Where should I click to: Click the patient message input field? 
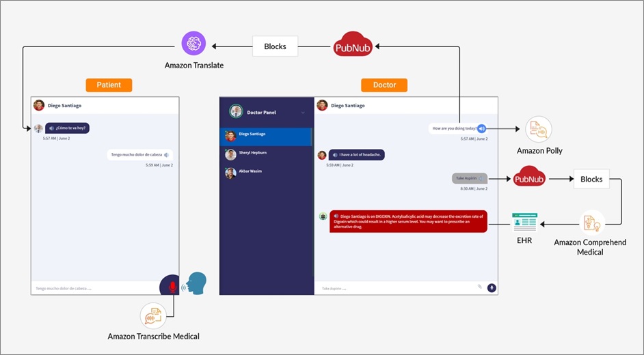tap(95, 288)
